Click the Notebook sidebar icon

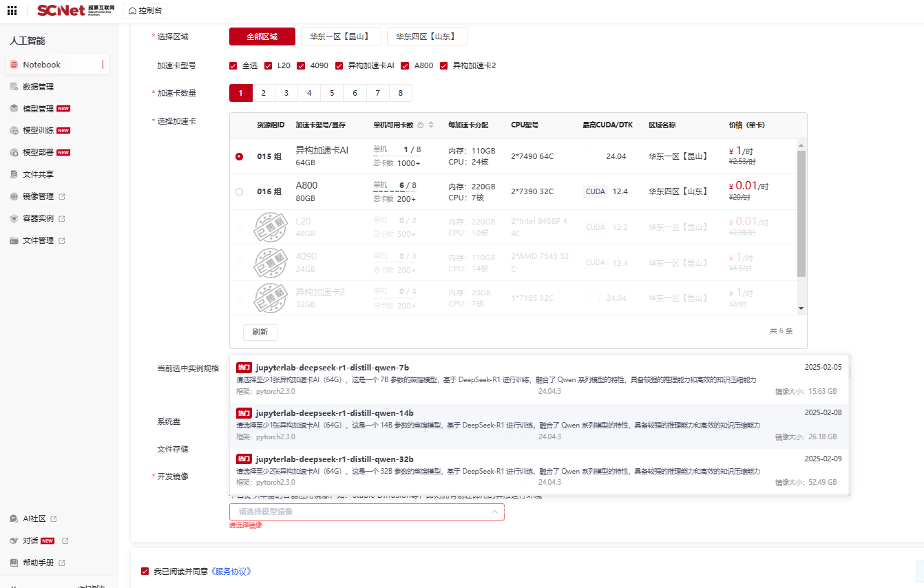click(14, 65)
